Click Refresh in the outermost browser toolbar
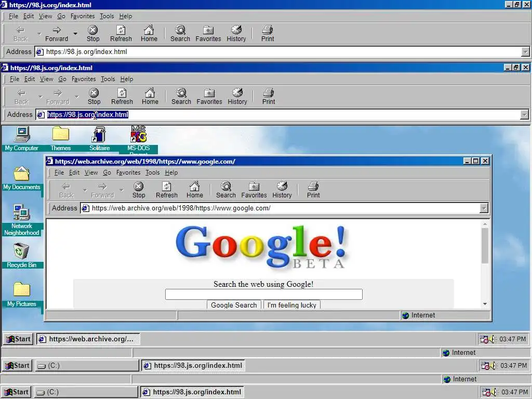This screenshot has width=532, height=399. 121,34
